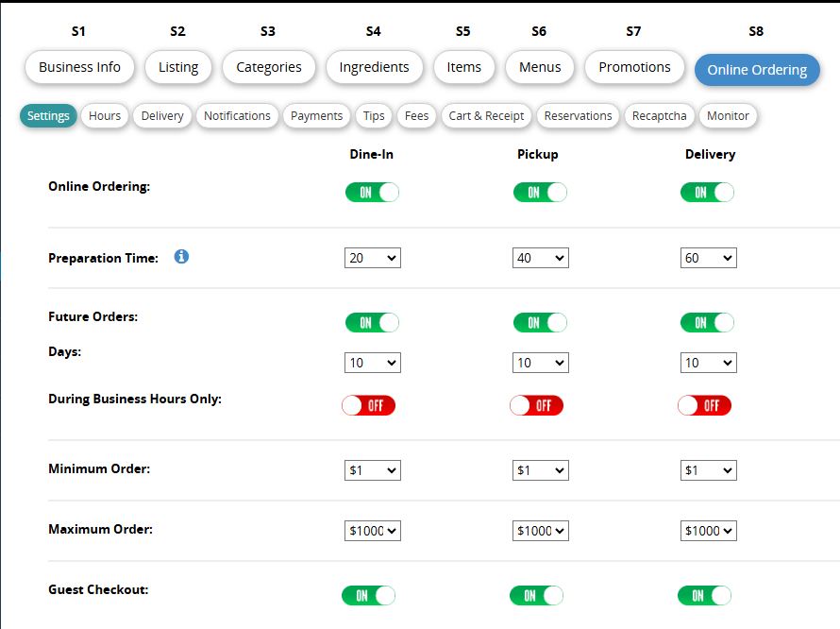Screen dimensions: 840x629
Task: Disable Pickup online ordering switch
Action: click(x=540, y=192)
